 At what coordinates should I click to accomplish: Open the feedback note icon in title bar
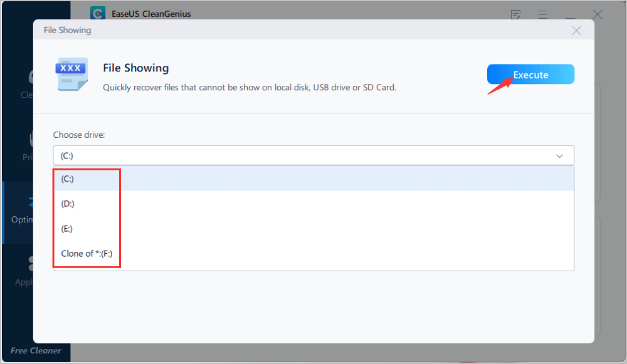(516, 15)
